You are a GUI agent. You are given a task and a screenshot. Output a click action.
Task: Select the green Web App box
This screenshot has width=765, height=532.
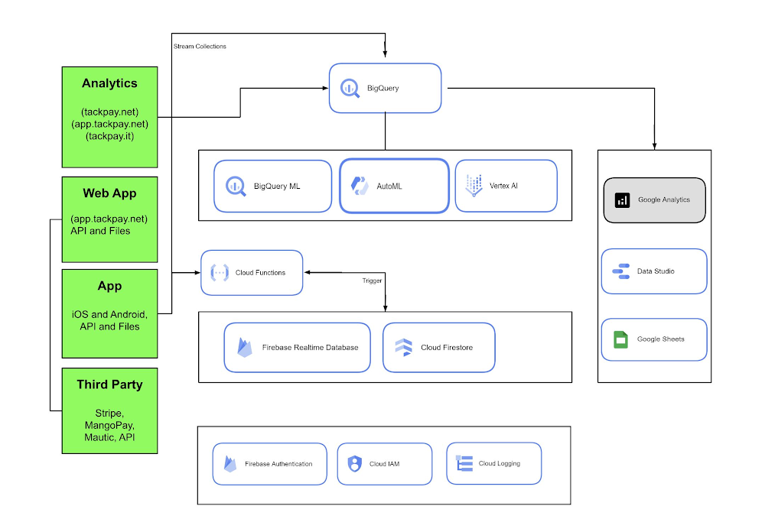109,219
